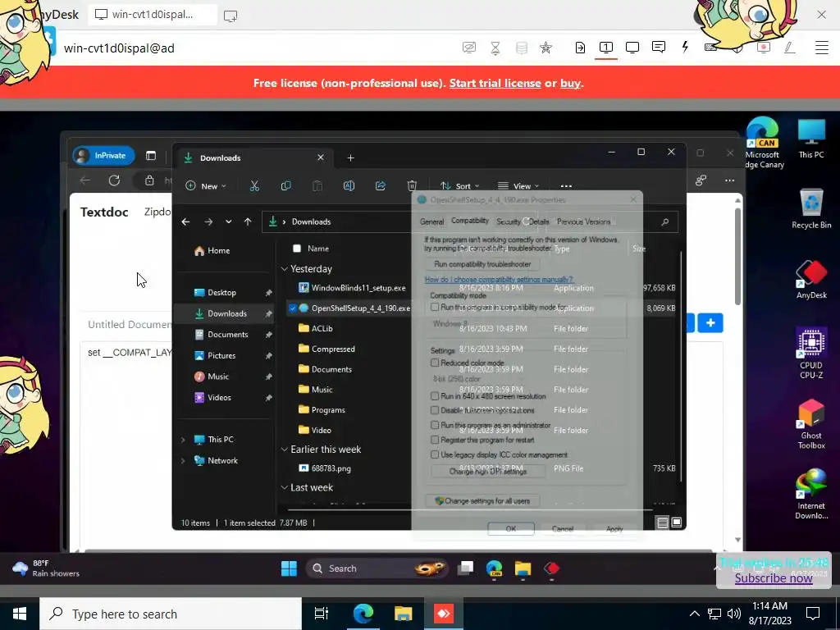Click the AnyDesk crossed-out monitor privacy icon
840x630 pixels.
[468, 48]
